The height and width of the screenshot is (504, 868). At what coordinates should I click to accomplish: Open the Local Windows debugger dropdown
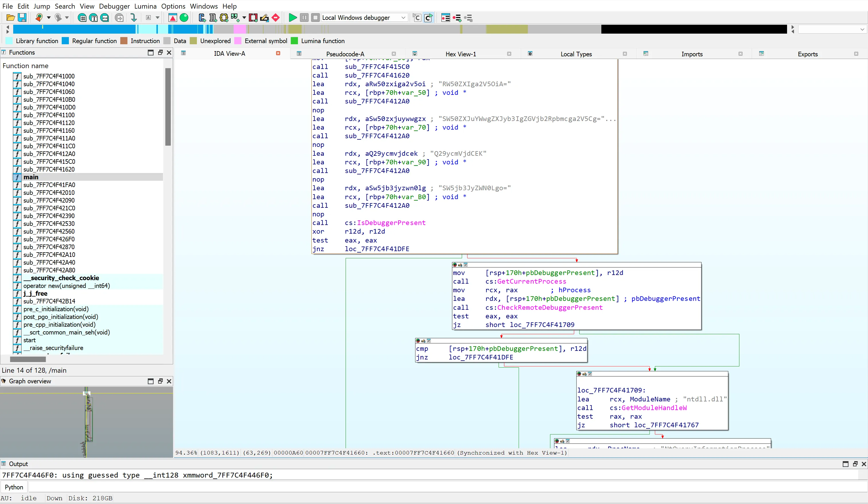pos(403,18)
